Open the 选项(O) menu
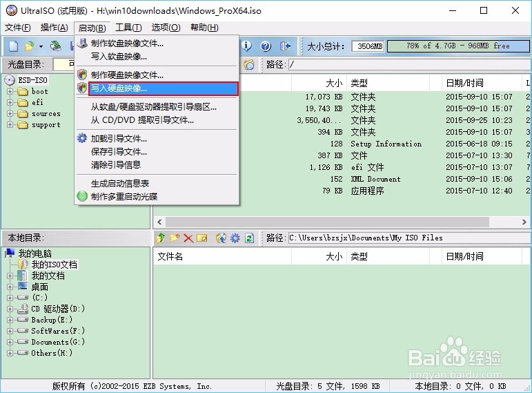Viewport: 532px width, 393px height. [166, 28]
